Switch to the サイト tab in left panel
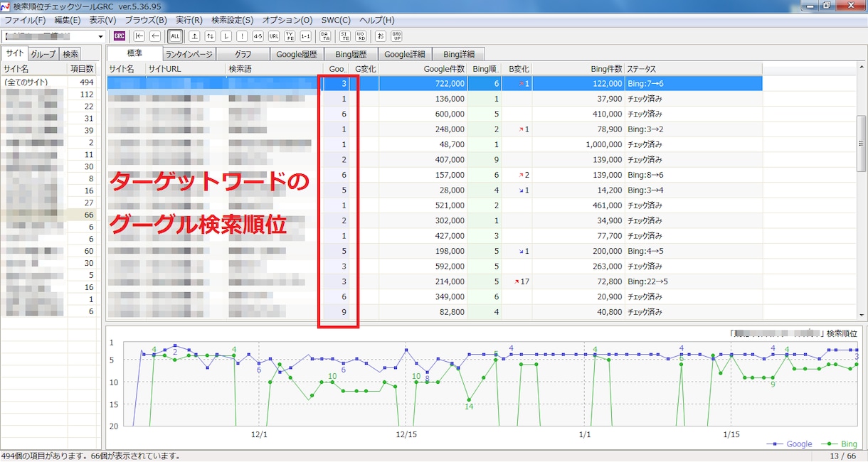 pos(14,53)
